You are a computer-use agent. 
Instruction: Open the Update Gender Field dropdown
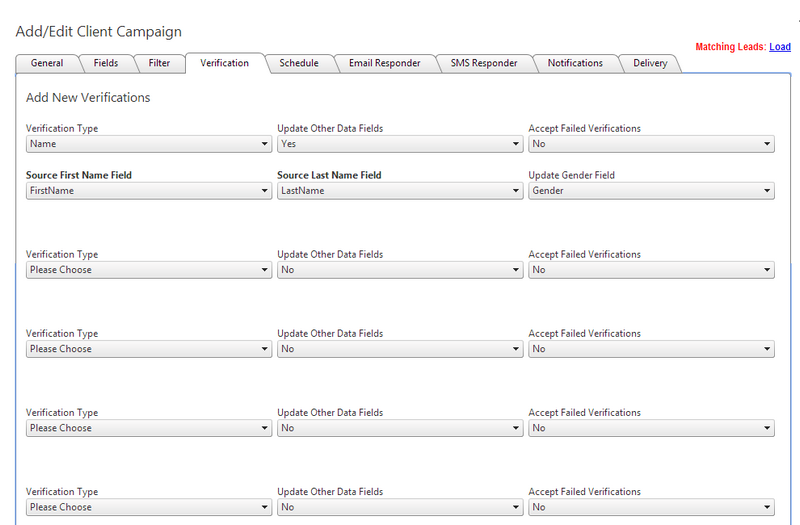[651, 191]
